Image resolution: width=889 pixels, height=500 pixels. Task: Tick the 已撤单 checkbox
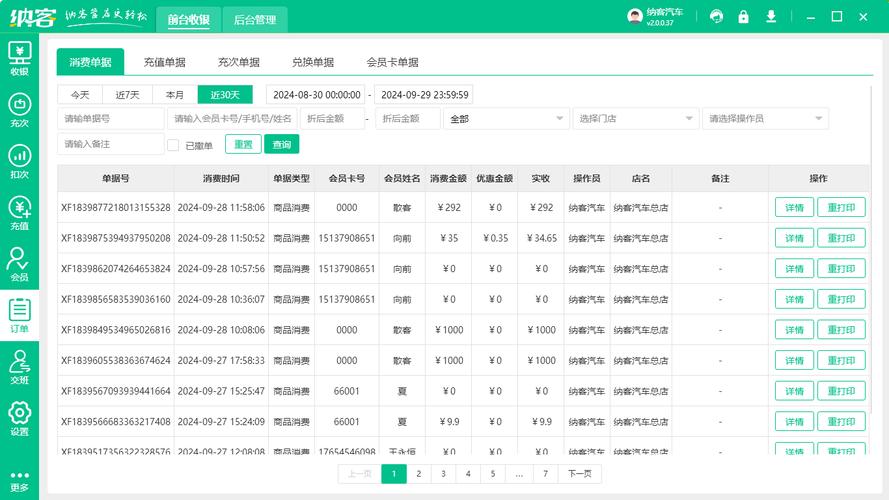tap(173, 145)
